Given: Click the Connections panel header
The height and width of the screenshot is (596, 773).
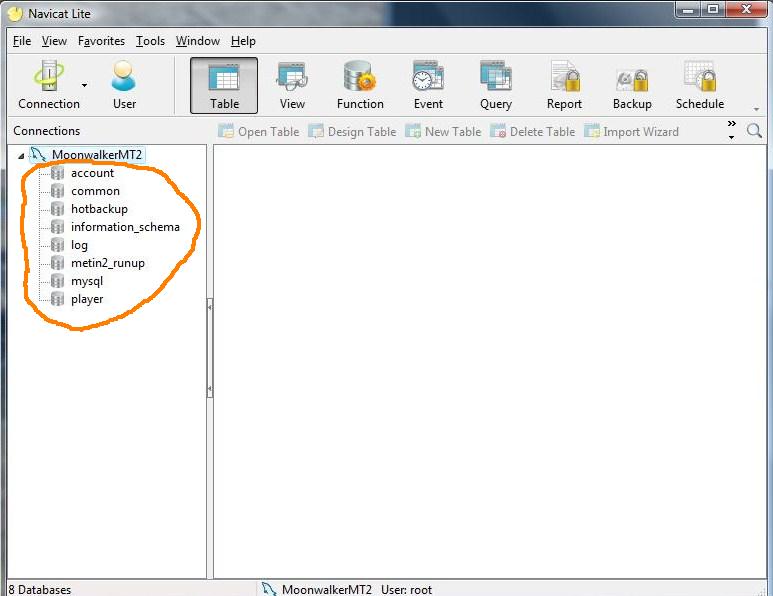Looking at the screenshot, I should (x=46, y=131).
